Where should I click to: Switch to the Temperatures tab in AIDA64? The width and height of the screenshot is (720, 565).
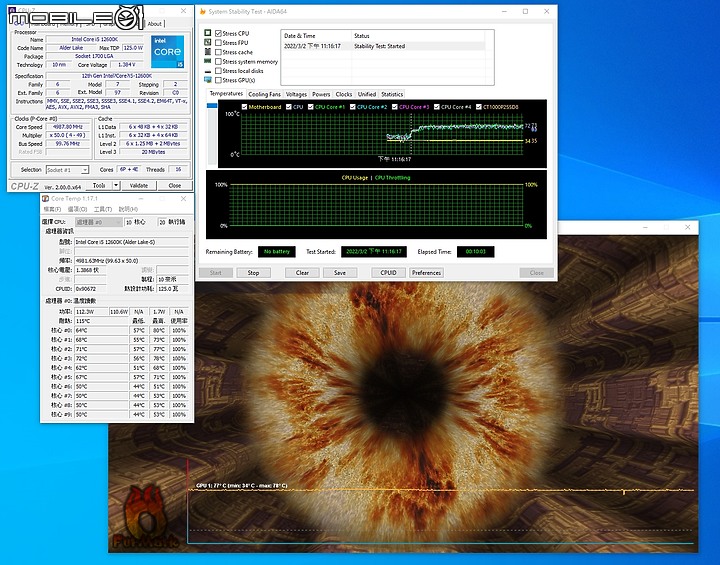click(226, 94)
